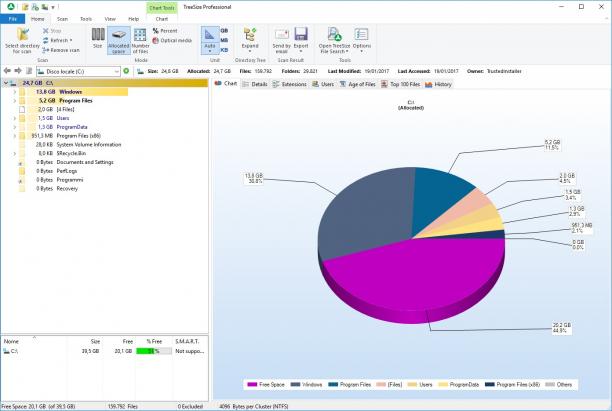Expand the ProgramData folder node

(15, 127)
